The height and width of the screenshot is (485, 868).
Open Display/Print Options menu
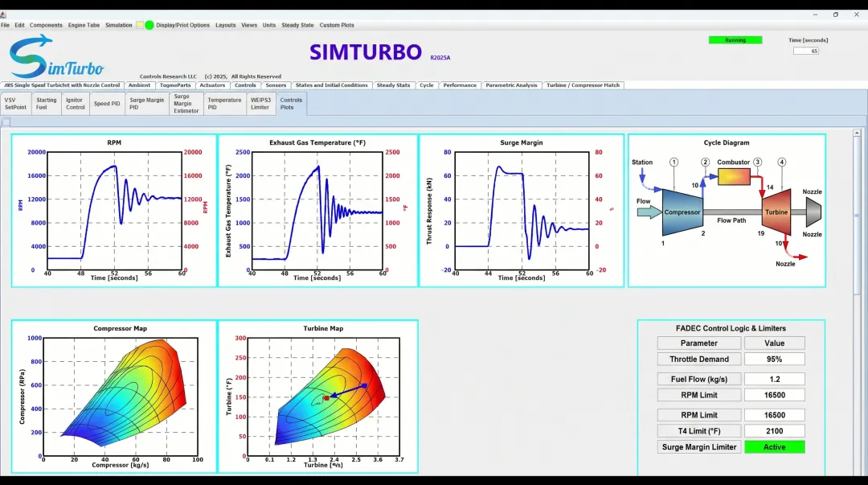tap(182, 25)
